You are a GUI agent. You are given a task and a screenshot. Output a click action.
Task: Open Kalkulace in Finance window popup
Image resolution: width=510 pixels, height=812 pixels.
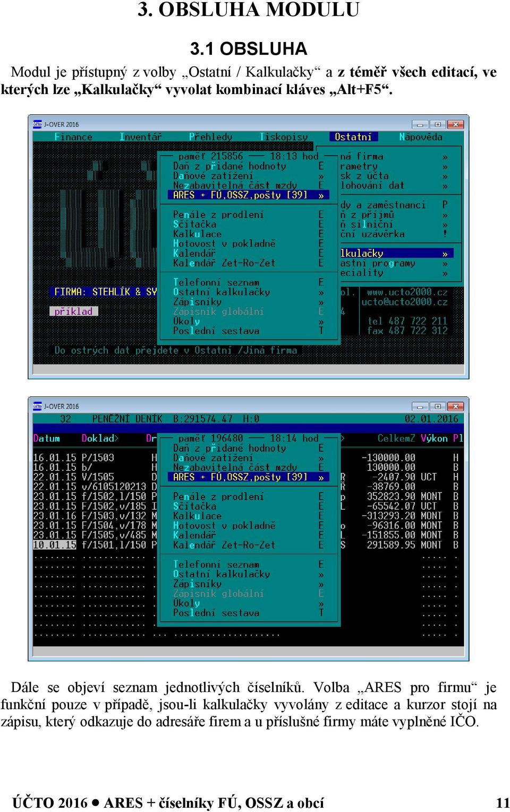click(197, 234)
